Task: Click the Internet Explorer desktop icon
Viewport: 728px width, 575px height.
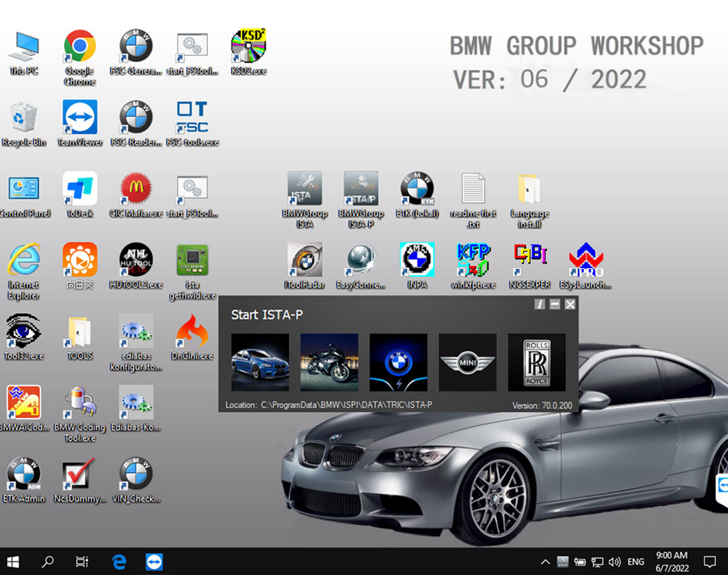Action: click(x=24, y=271)
